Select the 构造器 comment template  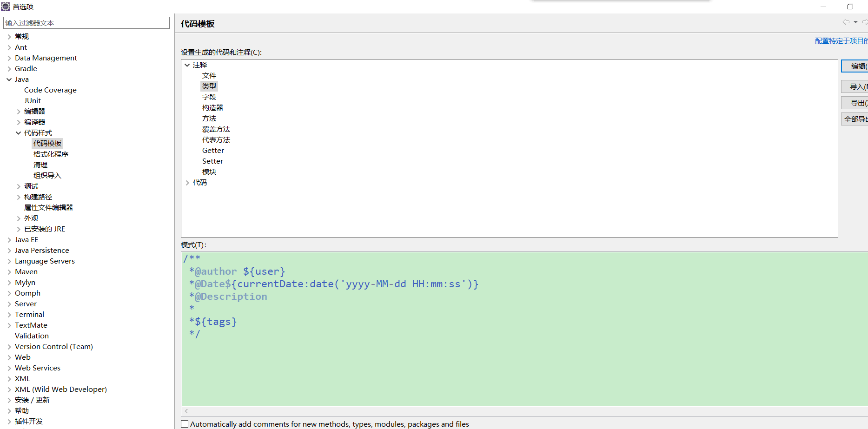(x=212, y=108)
